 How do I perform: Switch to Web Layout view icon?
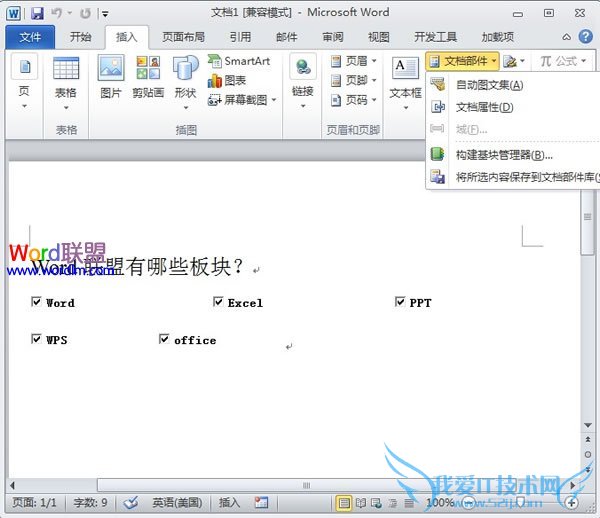click(376, 503)
